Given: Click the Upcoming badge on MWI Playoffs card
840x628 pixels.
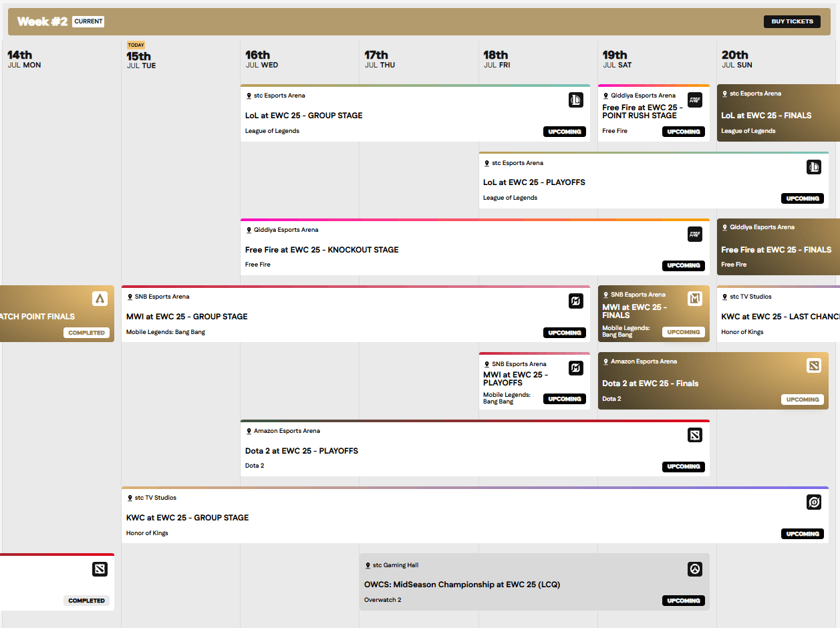Looking at the screenshot, I should [x=565, y=399].
